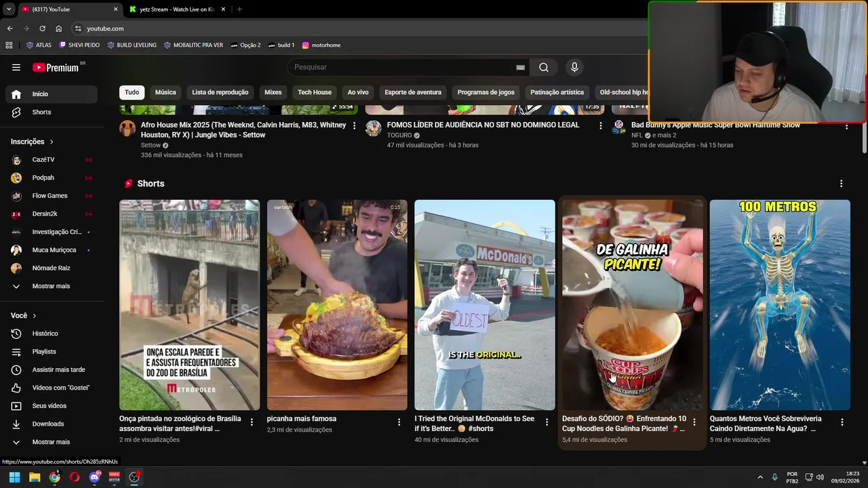This screenshot has height=488, width=868.
Task: Open the Windows Start menu
Action: click(14, 477)
